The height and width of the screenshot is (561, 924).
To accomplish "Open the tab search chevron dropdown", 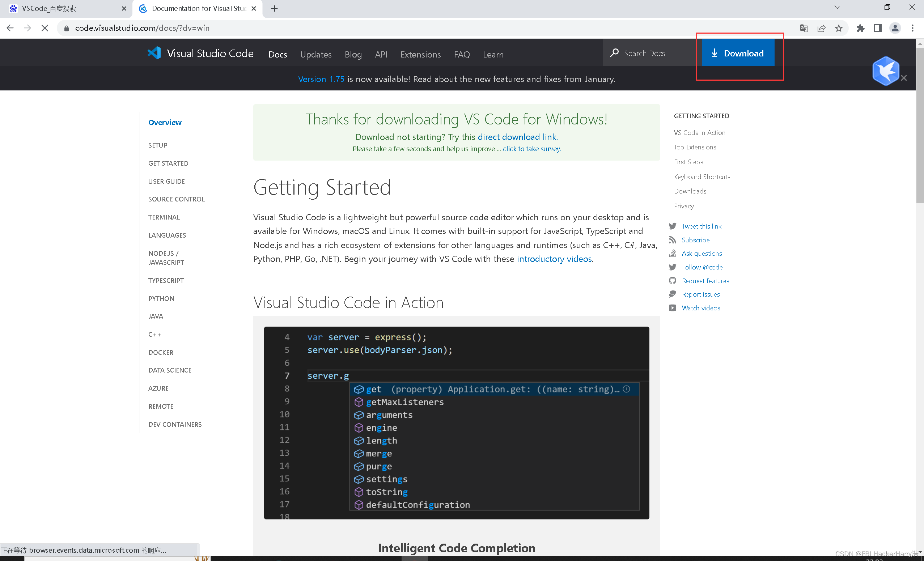I will (837, 8).
